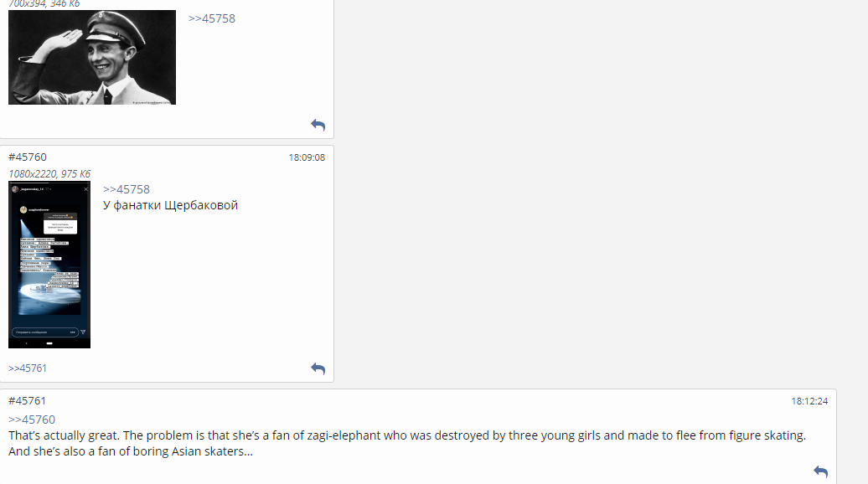Click the 18:12:24 timestamp
The width and height of the screenshot is (868, 484).
pyautogui.click(x=809, y=401)
